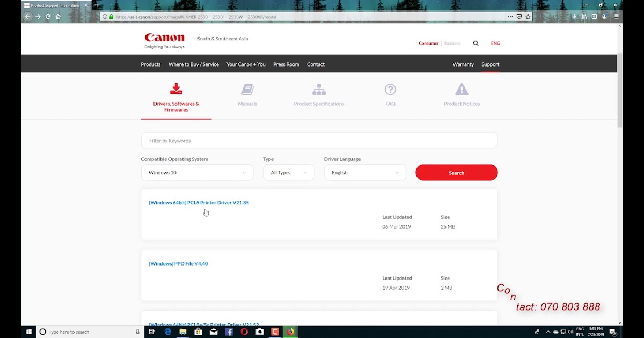Open Microsoft Edge from taskbar
This screenshot has height=338, width=644.
[x=167, y=332]
